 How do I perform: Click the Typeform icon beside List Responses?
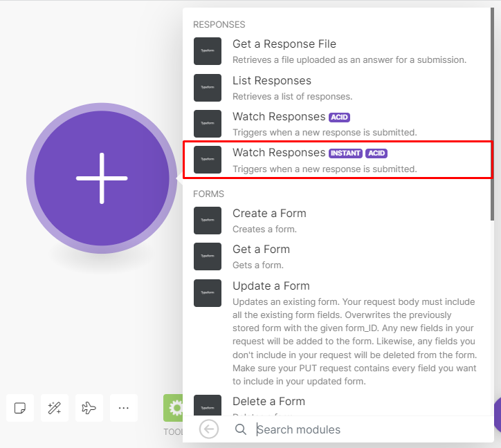208,88
